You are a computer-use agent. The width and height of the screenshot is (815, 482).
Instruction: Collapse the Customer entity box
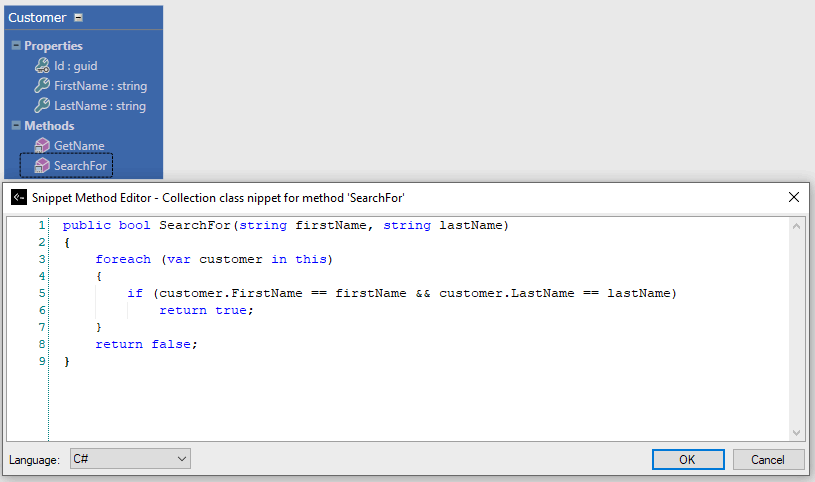click(79, 18)
